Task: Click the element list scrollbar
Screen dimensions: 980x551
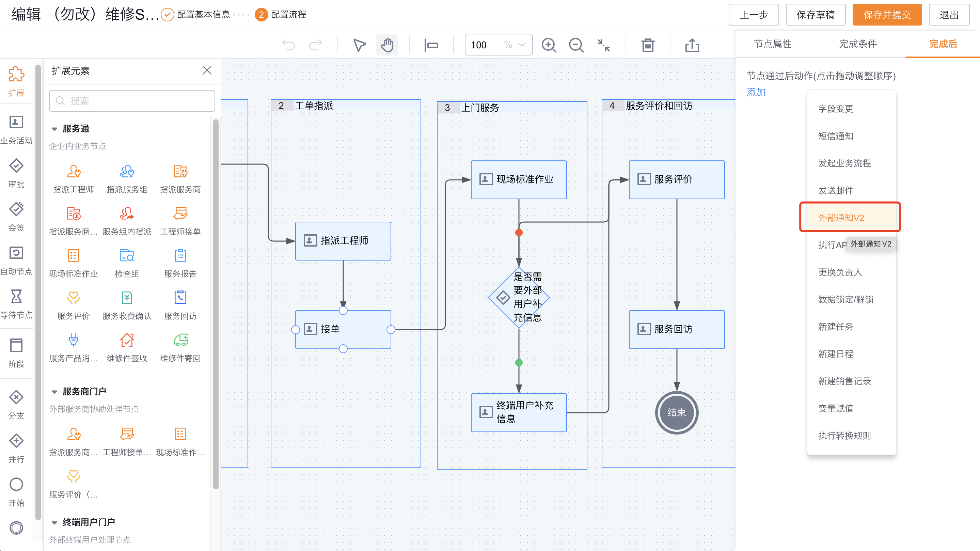Action: coord(216,304)
